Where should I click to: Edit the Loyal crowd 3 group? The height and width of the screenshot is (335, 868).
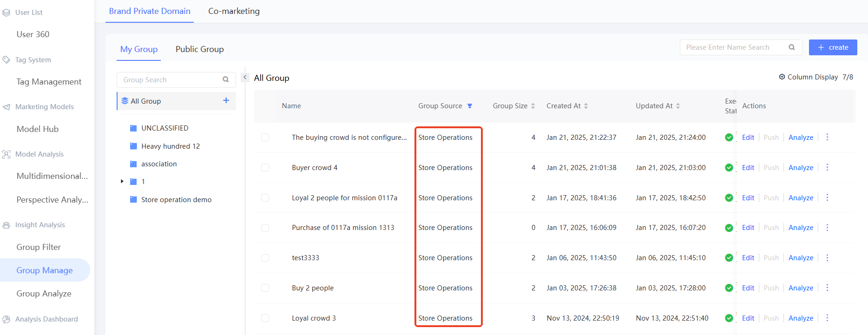coord(748,318)
